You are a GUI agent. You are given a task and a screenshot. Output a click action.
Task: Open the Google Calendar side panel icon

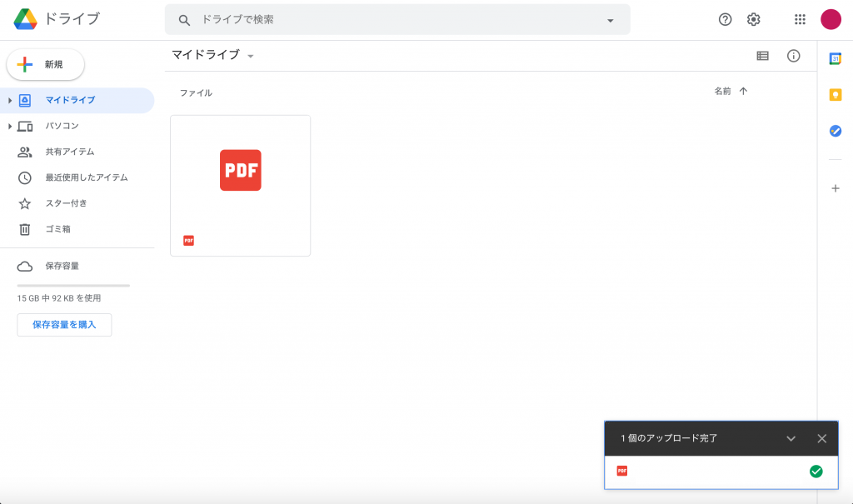[836, 58]
